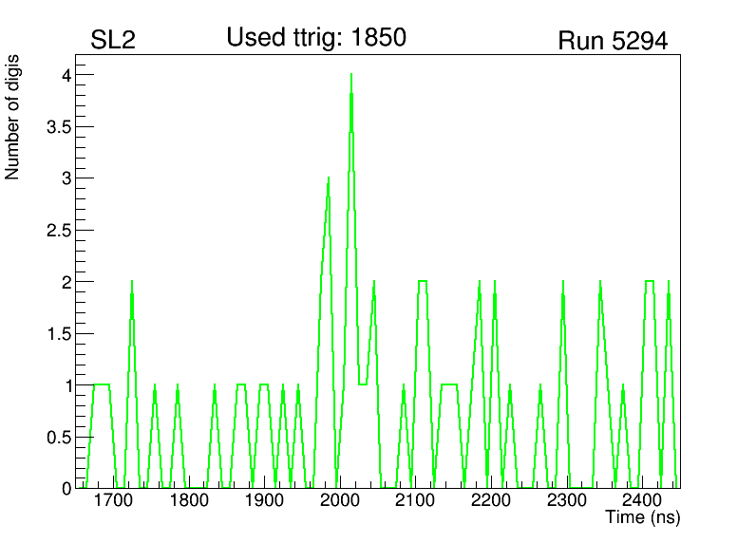This screenshot has width=756, height=543.
Task: Click the 1900 x-axis tick label
Action: tap(264, 500)
